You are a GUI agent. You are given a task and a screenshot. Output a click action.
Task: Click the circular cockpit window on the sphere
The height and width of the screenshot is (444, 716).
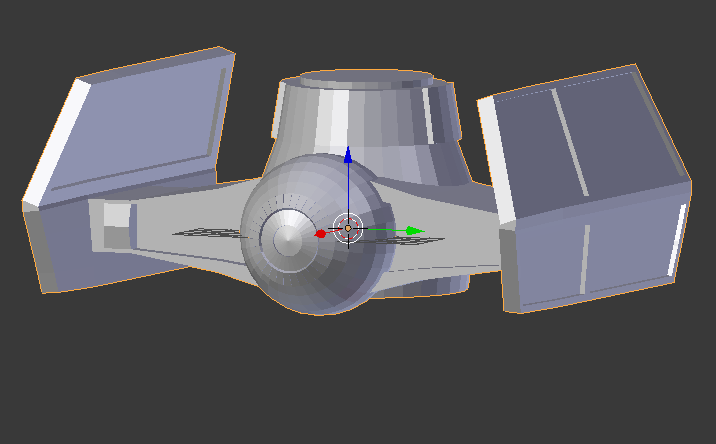click(x=289, y=240)
